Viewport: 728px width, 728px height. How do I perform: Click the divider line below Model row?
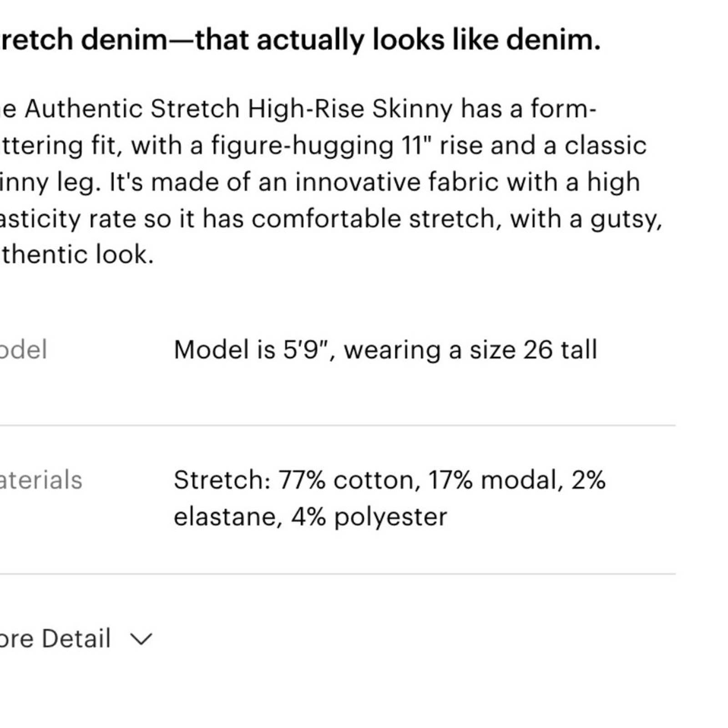click(338, 425)
